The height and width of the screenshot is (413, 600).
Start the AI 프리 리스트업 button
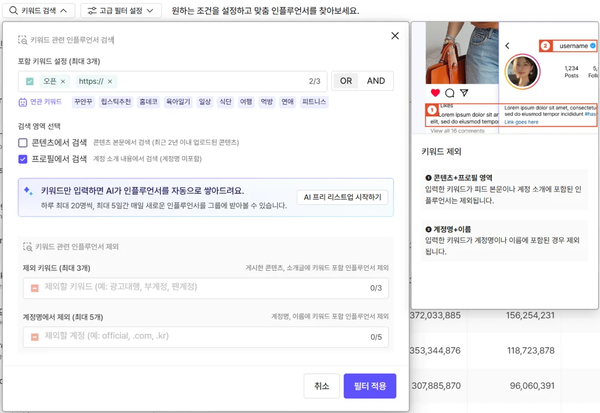coord(342,197)
